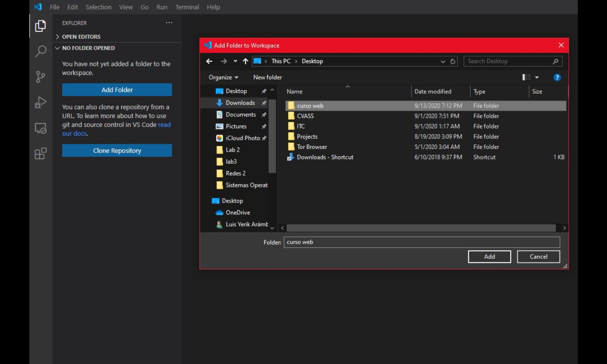Viewport: 607px width, 364px height.
Task: Open the Search view in activity bar
Action: (x=41, y=51)
